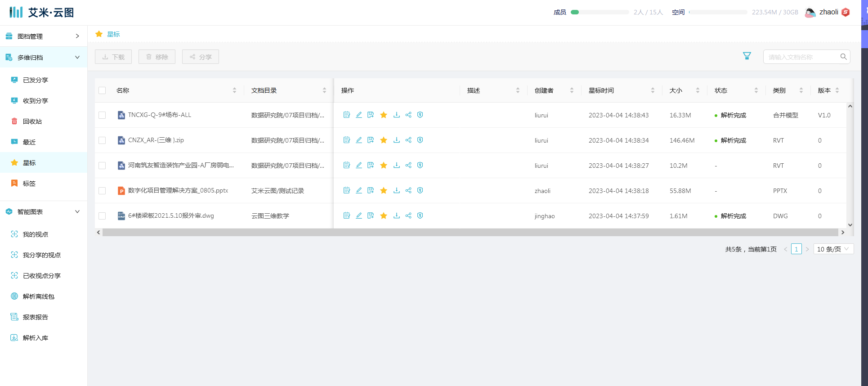
Task: Click the filter funnel icon
Action: tap(747, 56)
